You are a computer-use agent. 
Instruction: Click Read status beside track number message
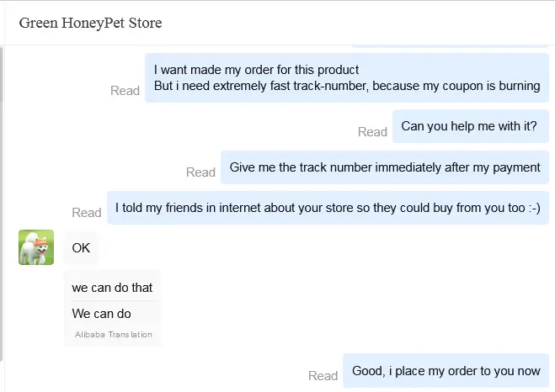coord(200,172)
